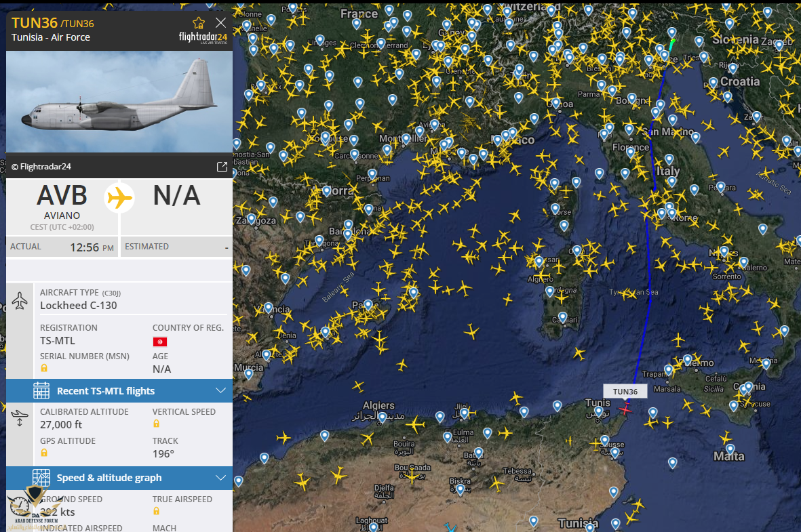Click the graph icon beside Speed & altitude
The image size is (801, 532).
41,478
